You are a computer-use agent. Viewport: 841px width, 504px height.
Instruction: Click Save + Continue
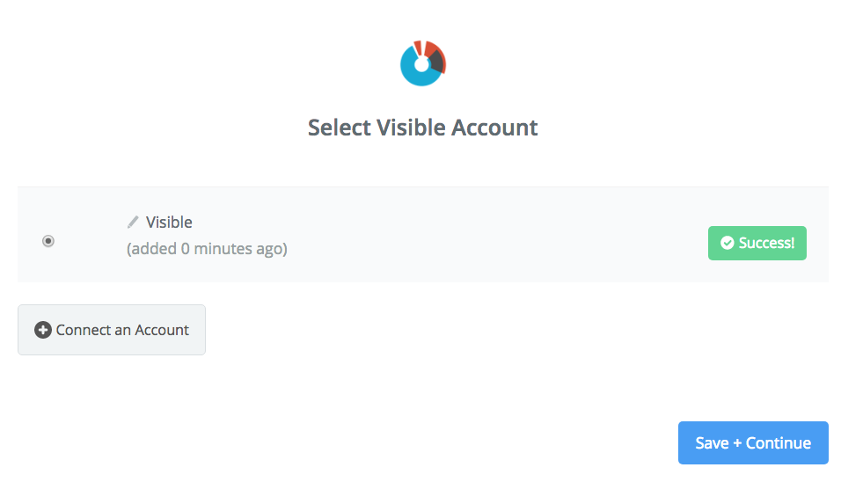point(753,443)
